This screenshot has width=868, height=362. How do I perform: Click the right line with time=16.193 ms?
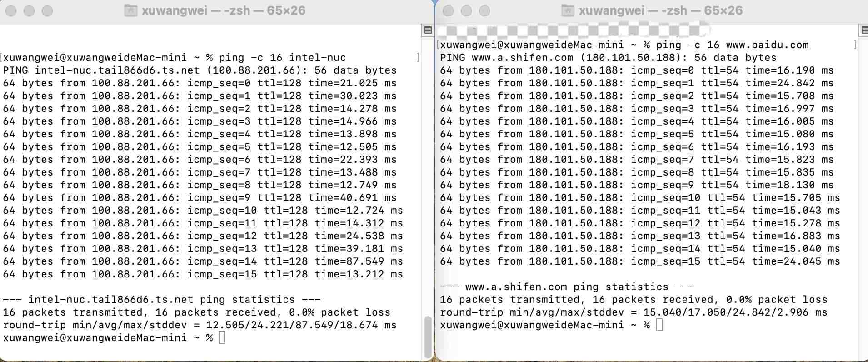click(637, 147)
